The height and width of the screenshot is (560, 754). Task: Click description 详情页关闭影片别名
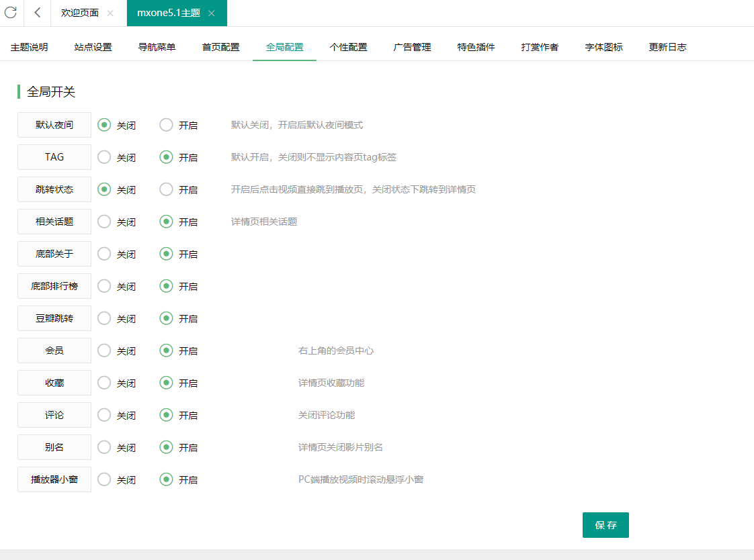(341, 447)
